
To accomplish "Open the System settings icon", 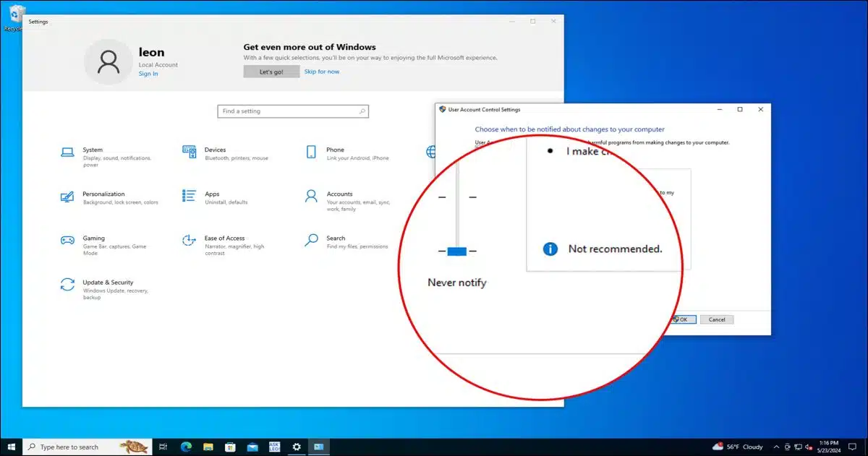I will [x=67, y=152].
